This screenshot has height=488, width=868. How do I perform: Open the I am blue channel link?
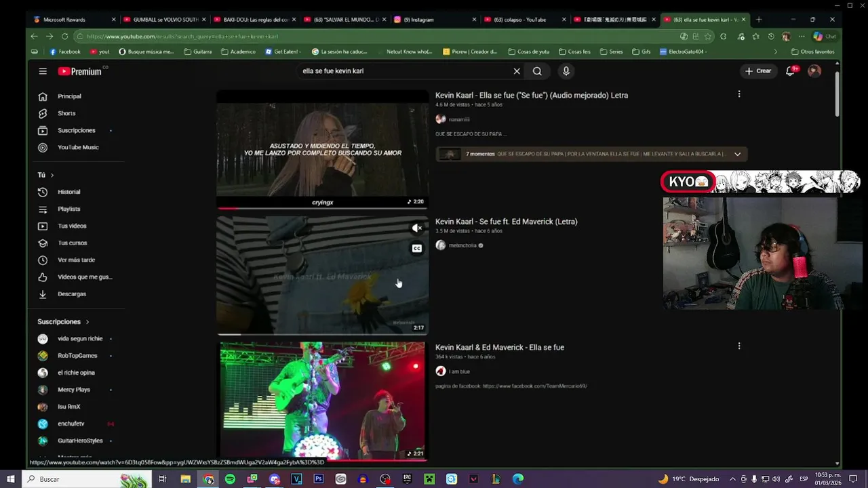coord(459,371)
